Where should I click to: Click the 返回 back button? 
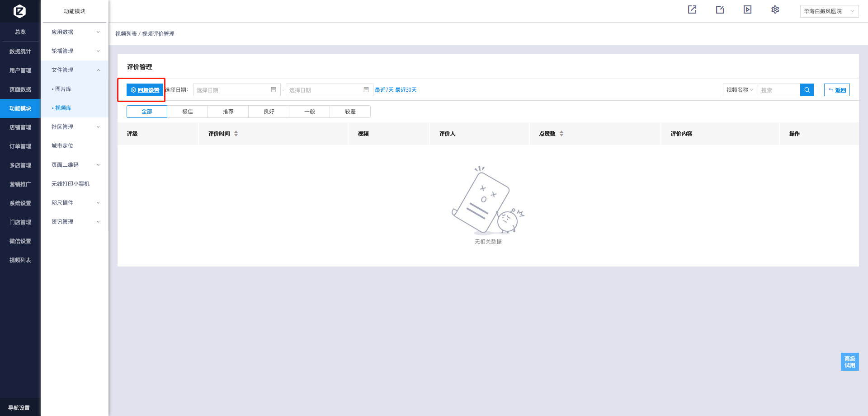pos(837,90)
